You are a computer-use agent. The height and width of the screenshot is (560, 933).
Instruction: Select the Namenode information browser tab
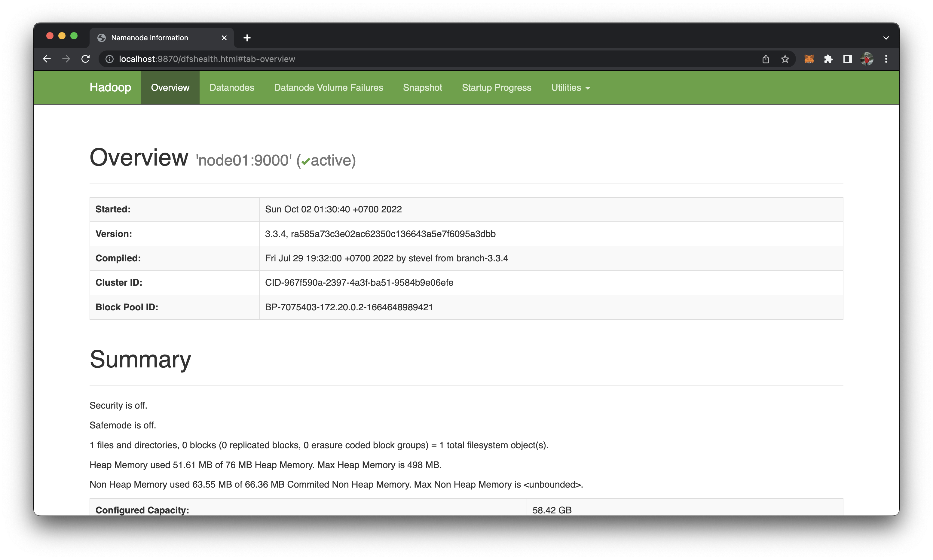pos(161,38)
